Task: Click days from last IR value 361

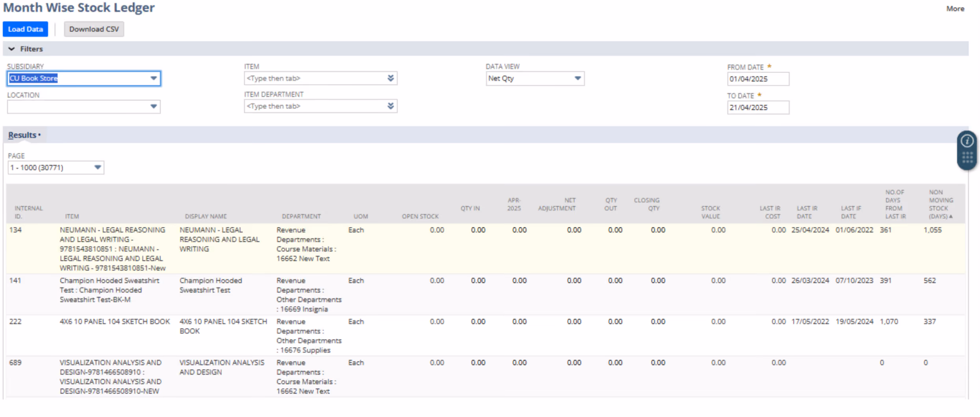Action: [x=885, y=230]
